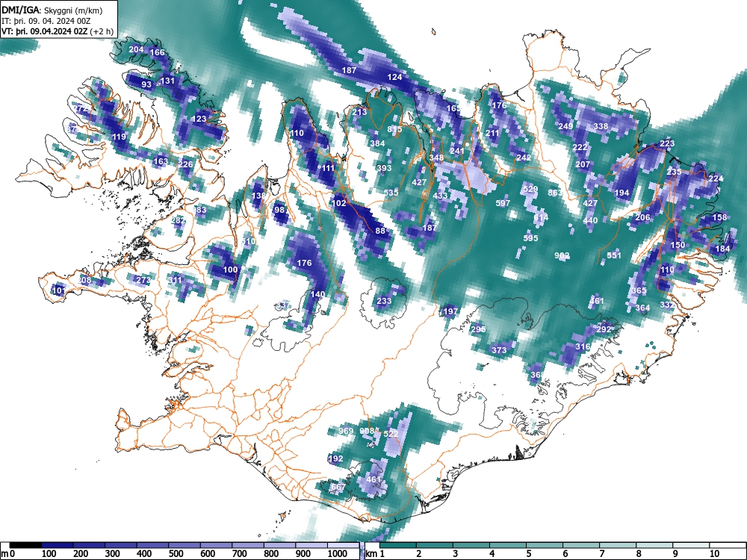
Task: Click the visibility value "241"
Action: 456,152
